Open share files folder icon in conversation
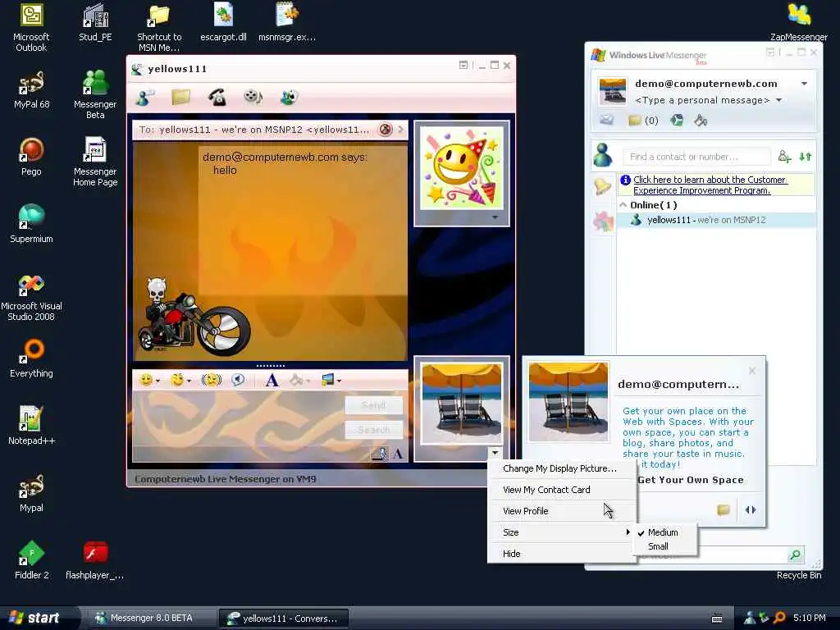This screenshot has width=840, height=630. pos(180,97)
